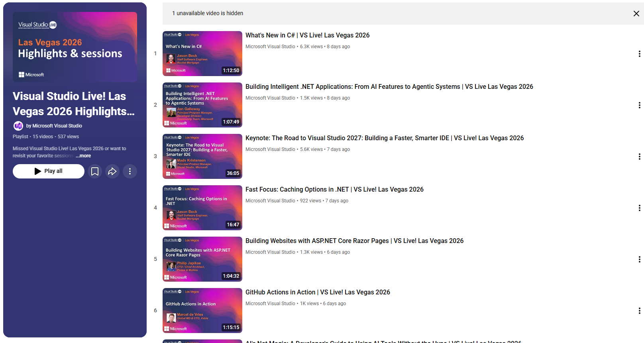Click channel name under GitHub Actions video
This screenshot has height=343, width=644.
pos(270,304)
